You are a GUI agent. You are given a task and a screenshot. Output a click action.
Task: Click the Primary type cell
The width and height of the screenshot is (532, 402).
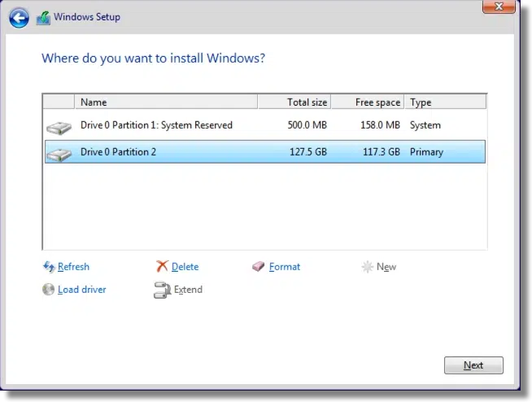[x=426, y=152]
